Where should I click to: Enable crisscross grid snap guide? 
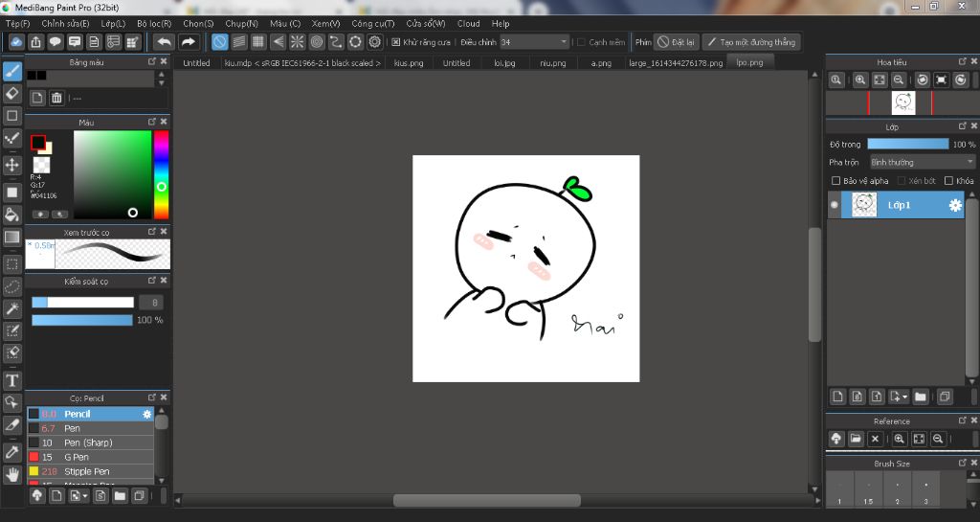pyautogui.click(x=258, y=42)
